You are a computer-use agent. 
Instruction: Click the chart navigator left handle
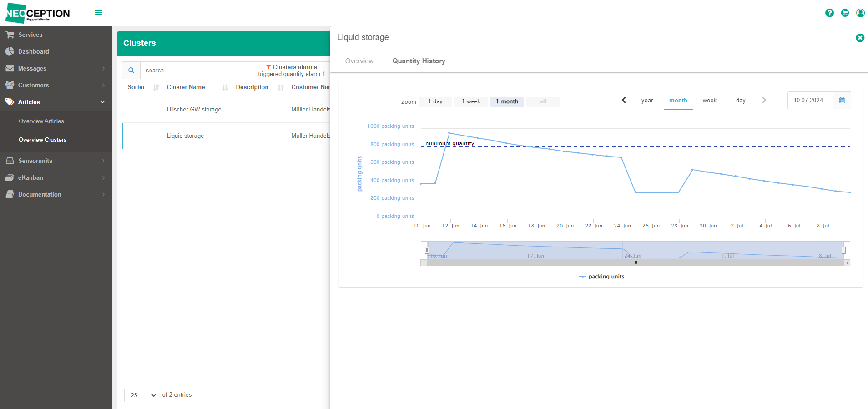click(427, 250)
